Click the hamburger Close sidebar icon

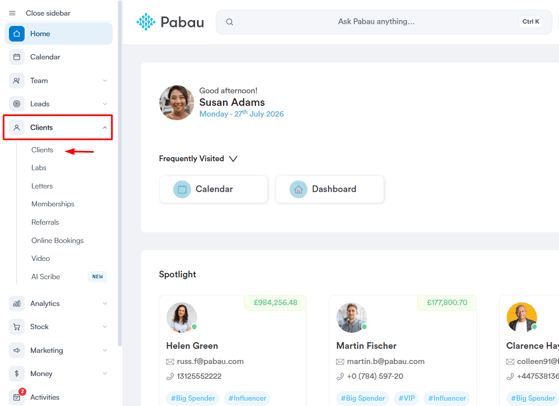click(x=12, y=13)
